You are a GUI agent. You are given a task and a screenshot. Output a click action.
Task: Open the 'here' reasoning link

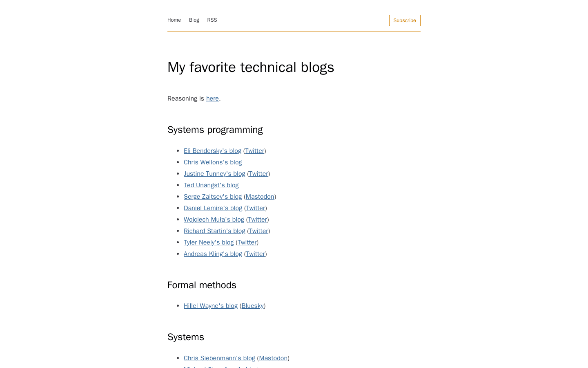212,99
